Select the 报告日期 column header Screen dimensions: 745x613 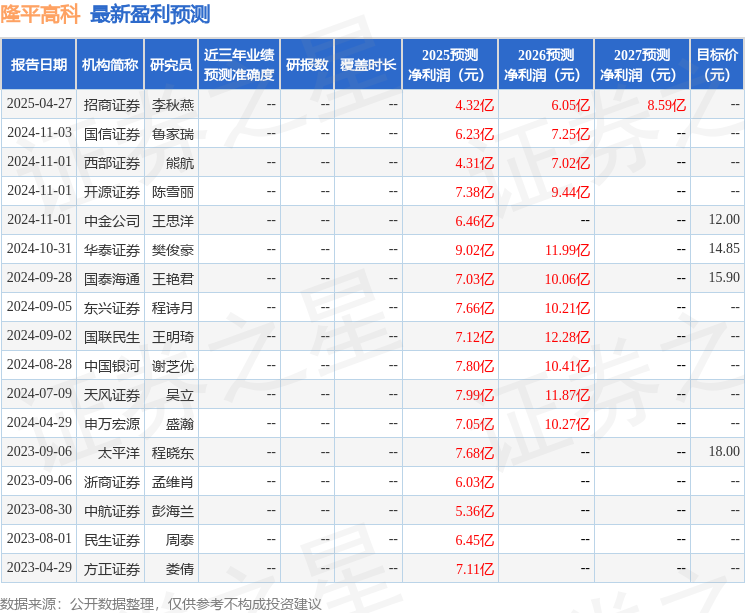tap(38, 65)
